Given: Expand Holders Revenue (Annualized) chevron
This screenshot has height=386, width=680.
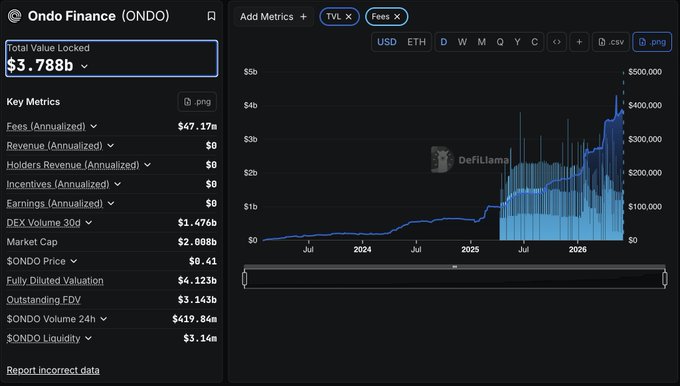Looking at the screenshot, I should coord(147,165).
